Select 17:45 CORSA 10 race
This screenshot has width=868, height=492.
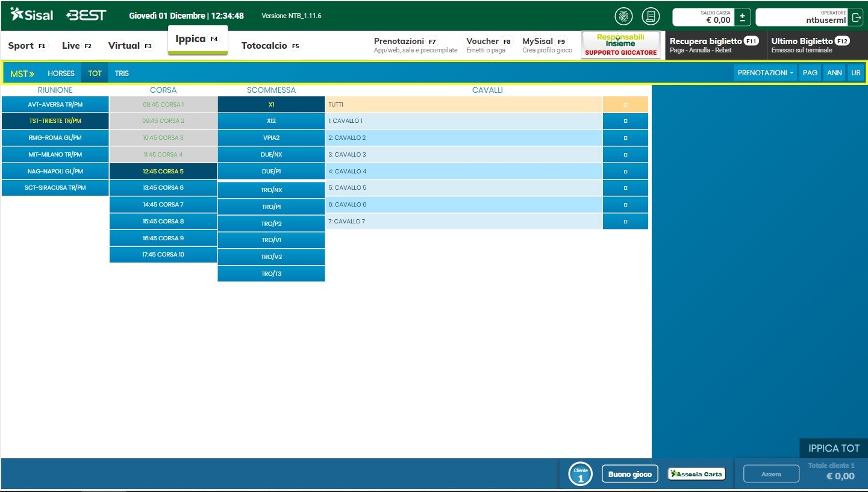pyautogui.click(x=163, y=255)
